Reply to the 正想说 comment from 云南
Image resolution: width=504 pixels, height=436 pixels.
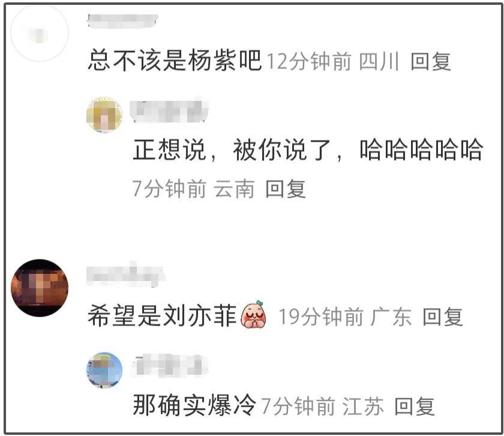286,189
